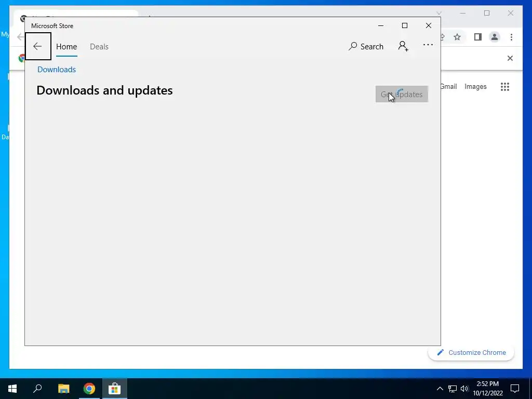Click the sign-in account icon in Store

(403, 46)
